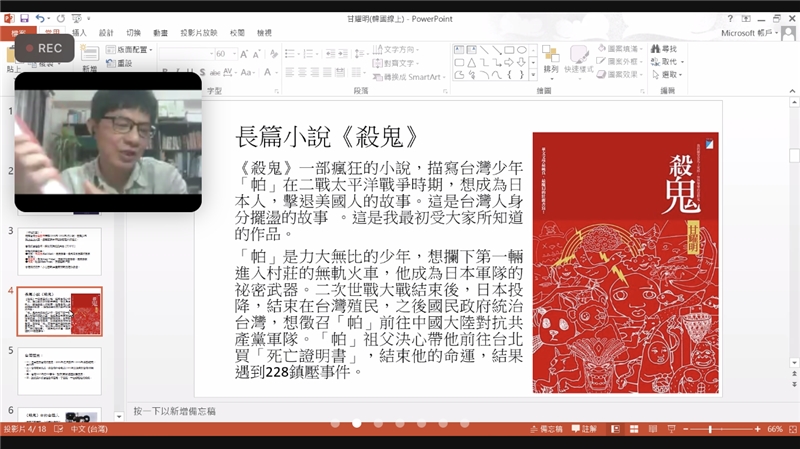Decrease font size with A˅ icon
The width and height of the screenshot is (800, 449).
pos(256,54)
